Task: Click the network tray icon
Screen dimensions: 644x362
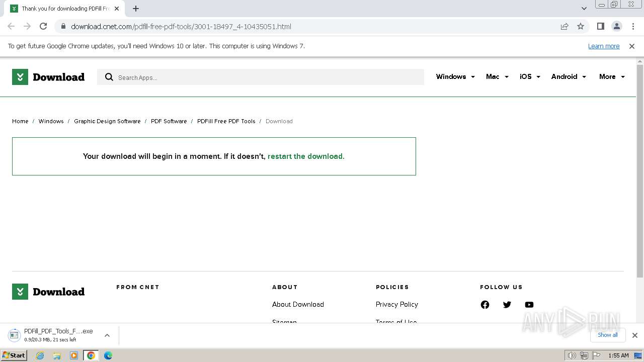Action: point(584,355)
